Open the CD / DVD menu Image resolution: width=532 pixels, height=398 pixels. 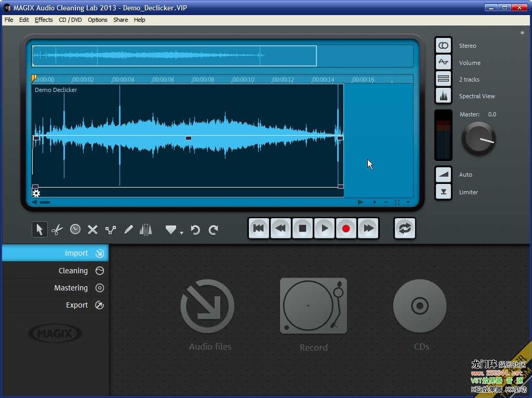70,20
